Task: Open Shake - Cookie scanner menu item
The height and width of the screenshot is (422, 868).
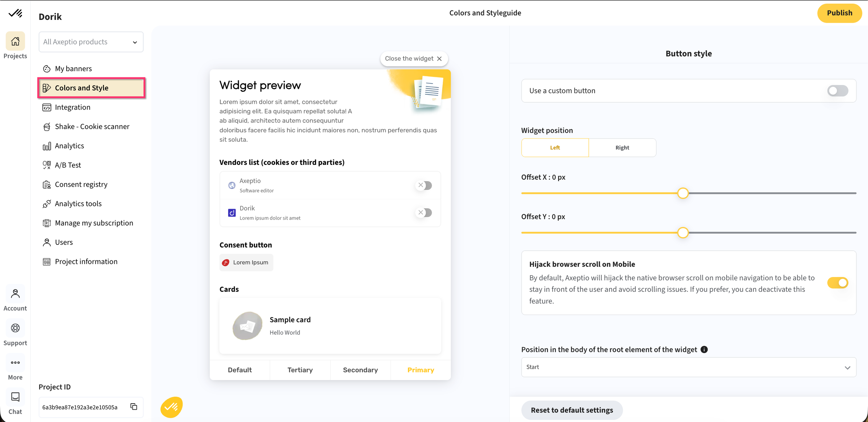Action: [91, 127]
